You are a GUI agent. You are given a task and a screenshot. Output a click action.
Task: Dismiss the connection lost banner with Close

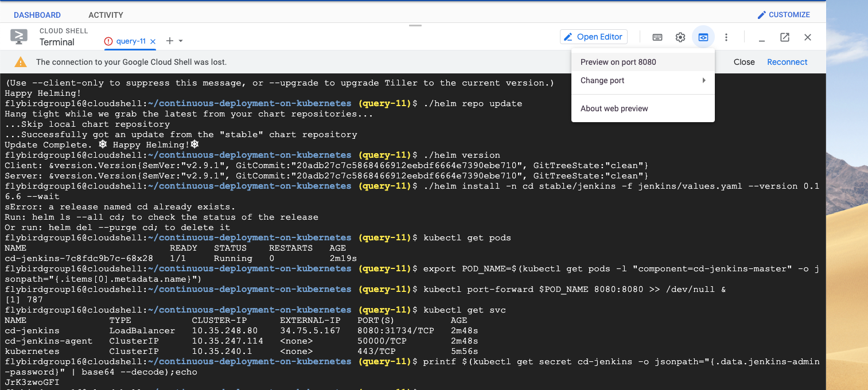744,62
